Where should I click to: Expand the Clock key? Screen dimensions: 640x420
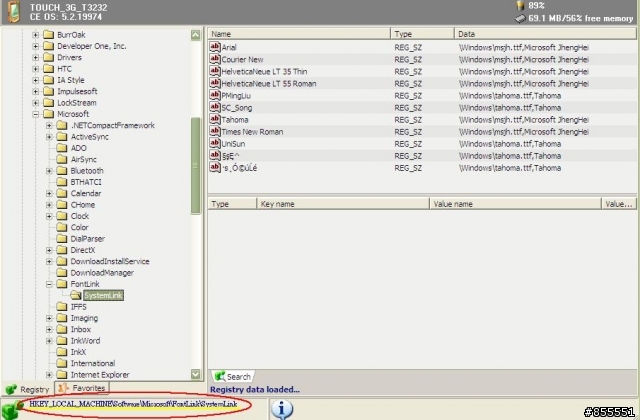(x=49, y=216)
